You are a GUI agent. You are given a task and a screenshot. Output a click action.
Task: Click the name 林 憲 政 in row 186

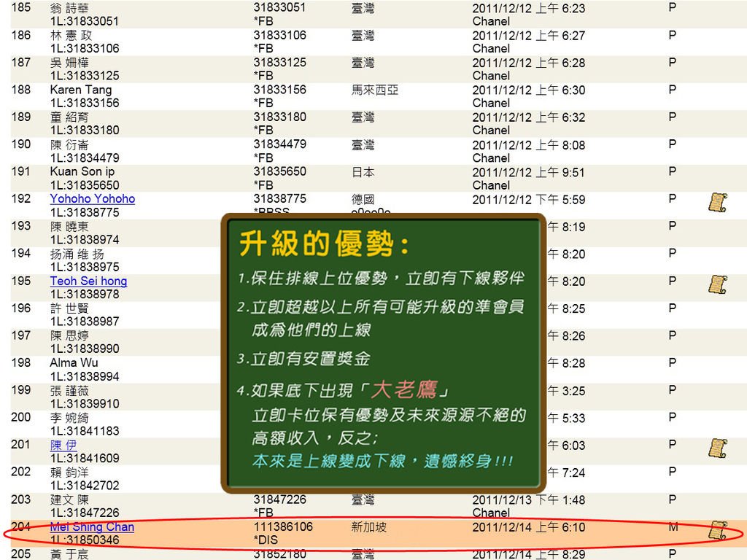pyautogui.click(x=71, y=36)
